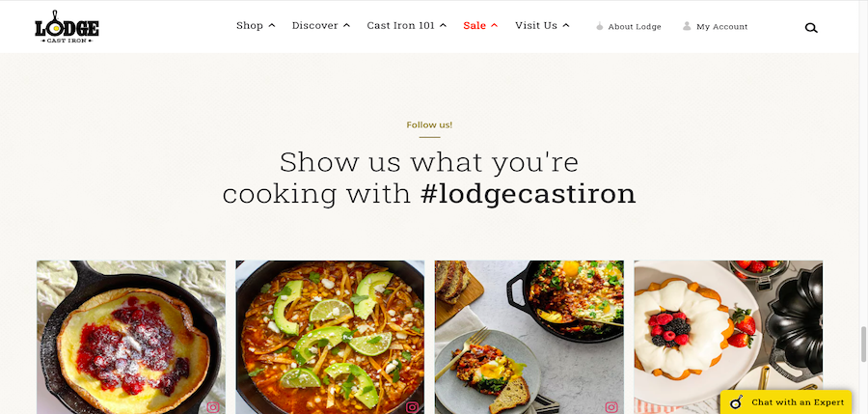Open the avocado tortilla soup photo
This screenshot has height=414, width=868.
[330, 337]
